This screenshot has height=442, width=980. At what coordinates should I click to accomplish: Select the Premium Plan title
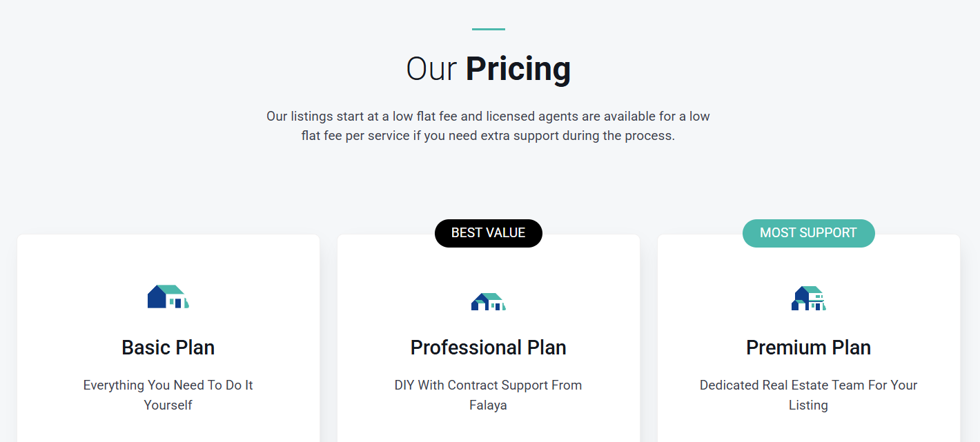[808, 348]
